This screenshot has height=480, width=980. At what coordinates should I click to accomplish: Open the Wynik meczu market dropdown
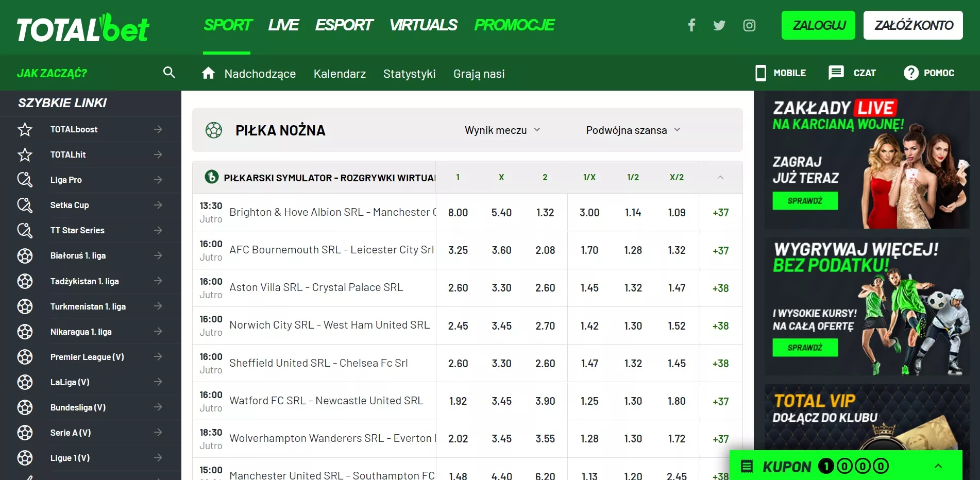pyautogui.click(x=502, y=130)
